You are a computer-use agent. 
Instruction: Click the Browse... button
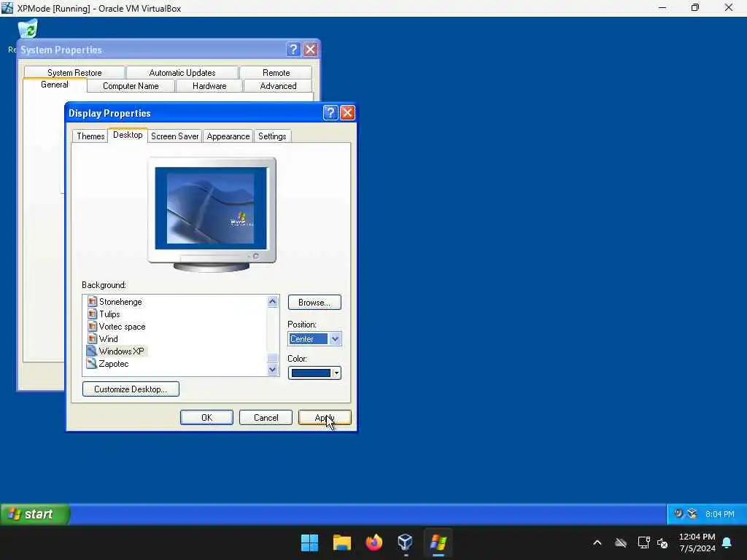pyautogui.click(x=314, y=303)
